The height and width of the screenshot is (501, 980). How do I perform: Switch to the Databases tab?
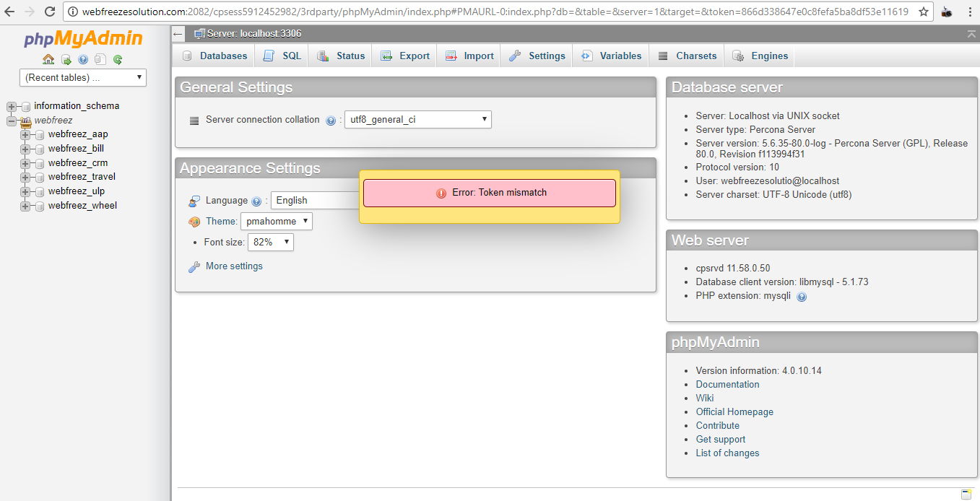coord(214,56)
